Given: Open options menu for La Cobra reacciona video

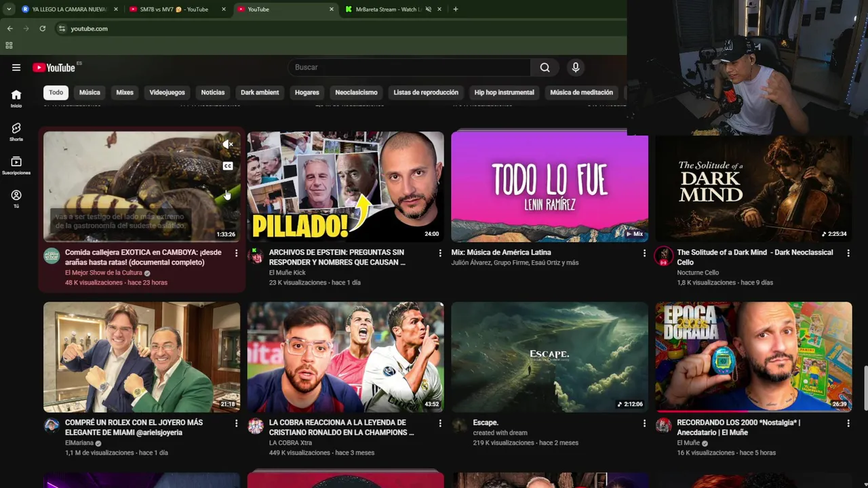Looking at the screenshot, I should coord(440,423).
